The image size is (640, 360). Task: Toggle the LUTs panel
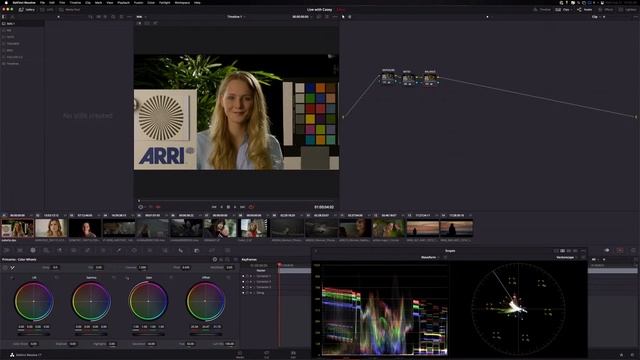coord(47,9)
